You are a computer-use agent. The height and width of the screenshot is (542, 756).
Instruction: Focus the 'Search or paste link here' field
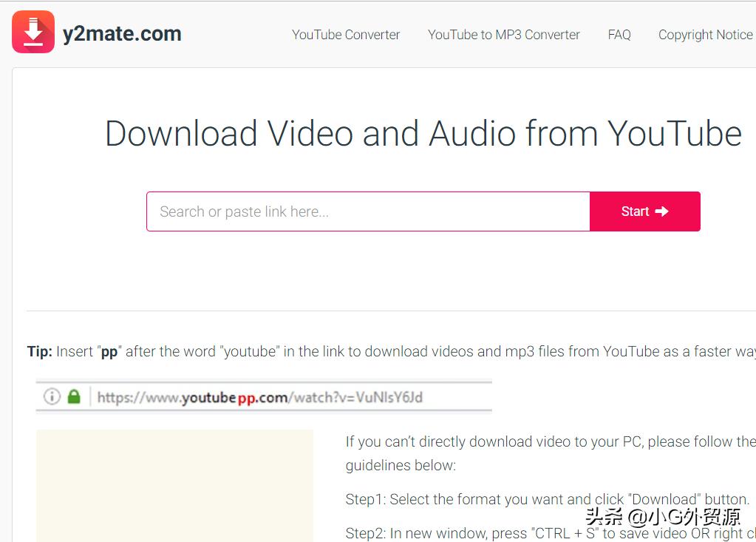368,211
